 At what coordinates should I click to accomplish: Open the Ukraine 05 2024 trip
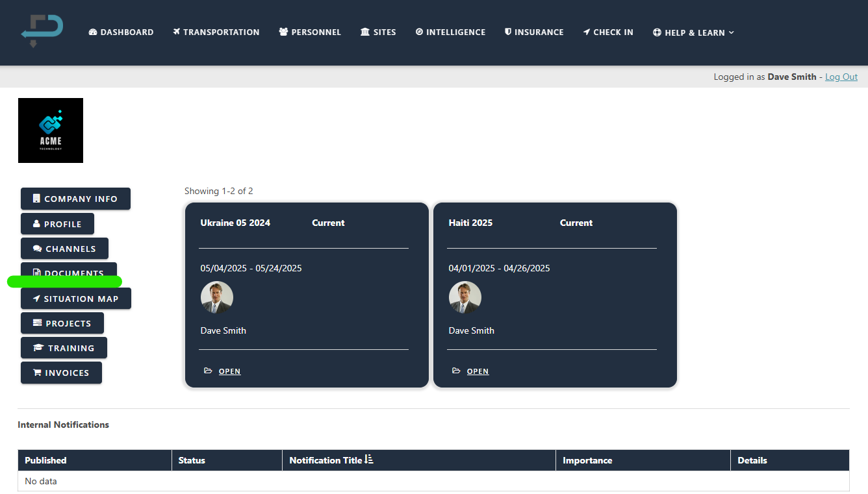(x=229, y=371)
